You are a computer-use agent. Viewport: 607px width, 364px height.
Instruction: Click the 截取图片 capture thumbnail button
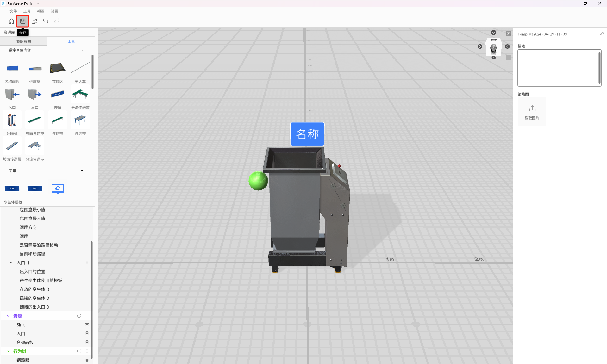tap(532, 112)
